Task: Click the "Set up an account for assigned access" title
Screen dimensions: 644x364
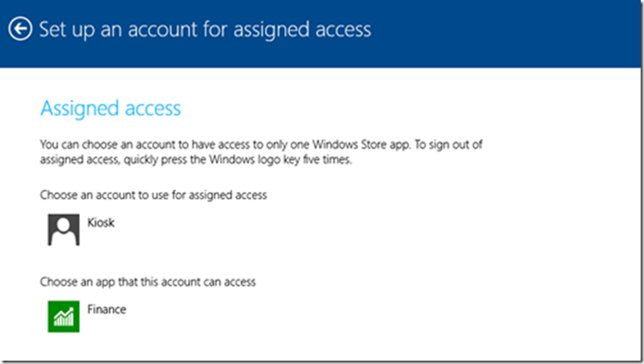Action: (x=205, y=29)
